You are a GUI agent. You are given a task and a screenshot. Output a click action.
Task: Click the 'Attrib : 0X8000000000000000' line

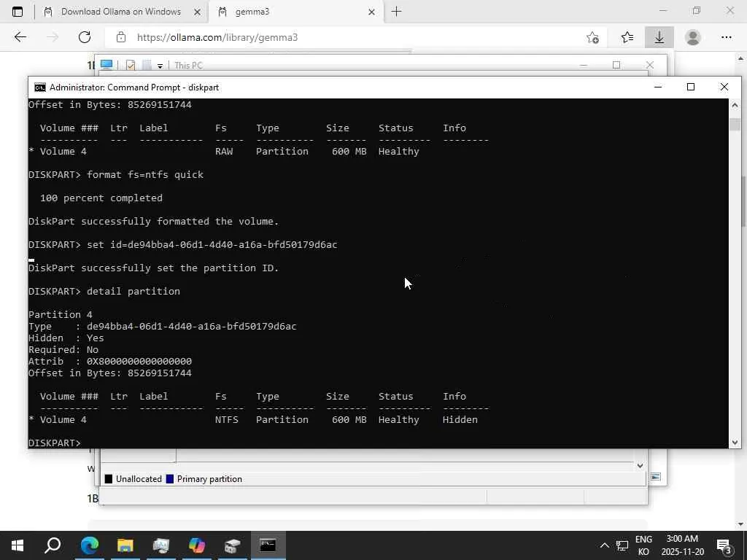pyautogui.click(x=110, y=362)
